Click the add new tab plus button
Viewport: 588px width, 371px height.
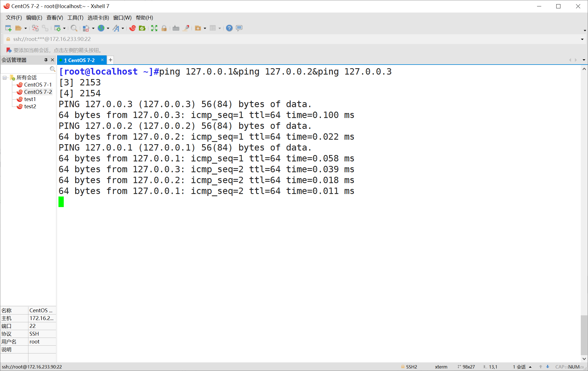coord(111,60)
